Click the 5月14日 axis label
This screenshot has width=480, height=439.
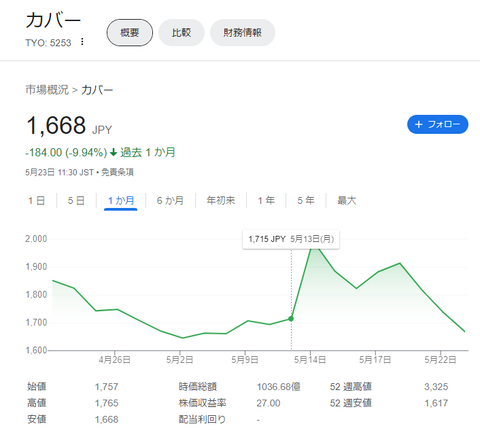click(310, 360)
